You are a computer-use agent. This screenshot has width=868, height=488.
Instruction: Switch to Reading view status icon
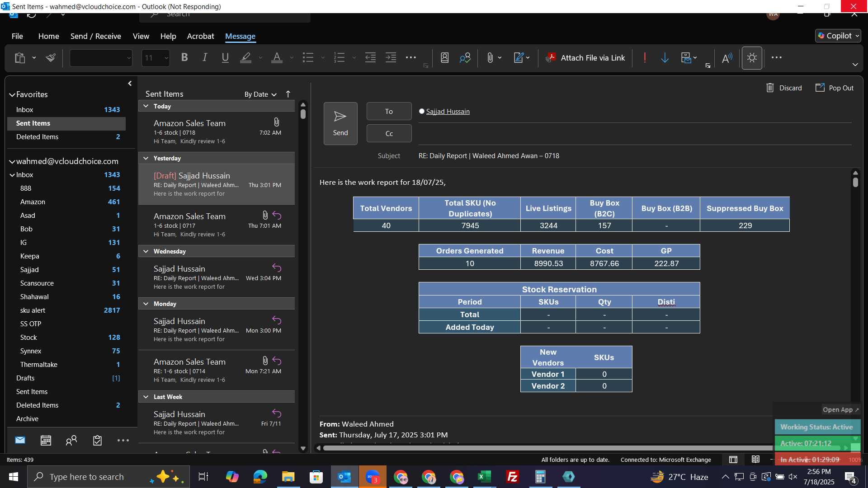(x=755, y=460)
